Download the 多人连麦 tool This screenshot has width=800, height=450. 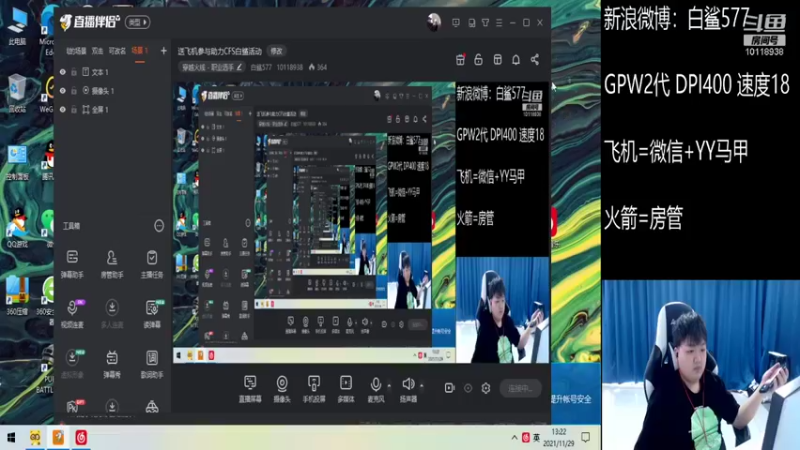tap(112, 313)
